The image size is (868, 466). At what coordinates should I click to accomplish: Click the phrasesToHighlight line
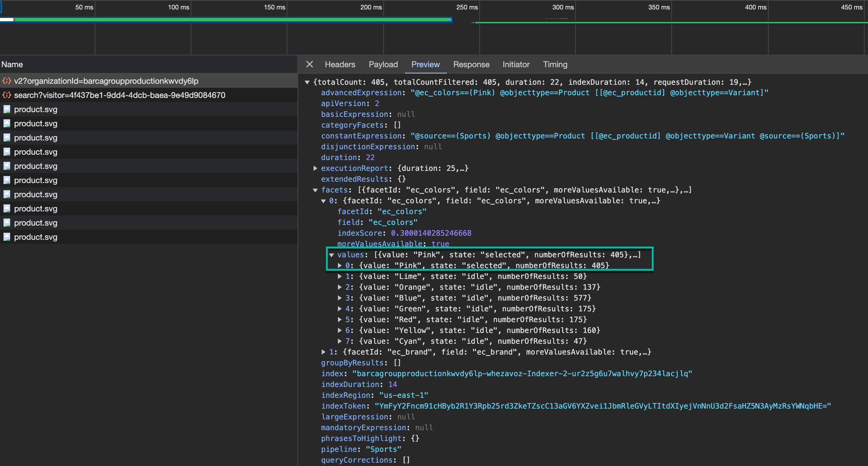click(x=370, y=438)
